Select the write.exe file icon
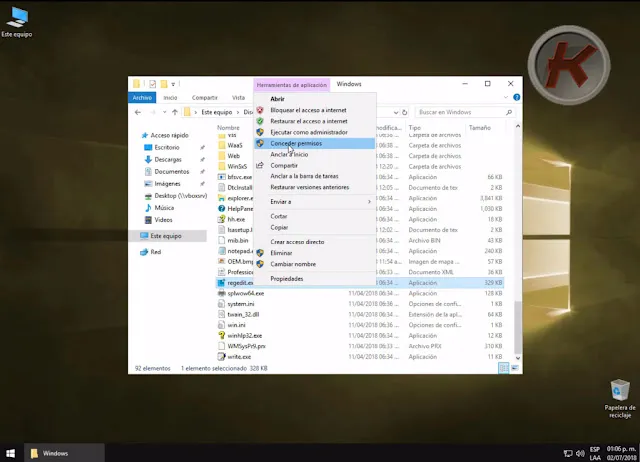 pyautogui.click(x=221, y=357)
